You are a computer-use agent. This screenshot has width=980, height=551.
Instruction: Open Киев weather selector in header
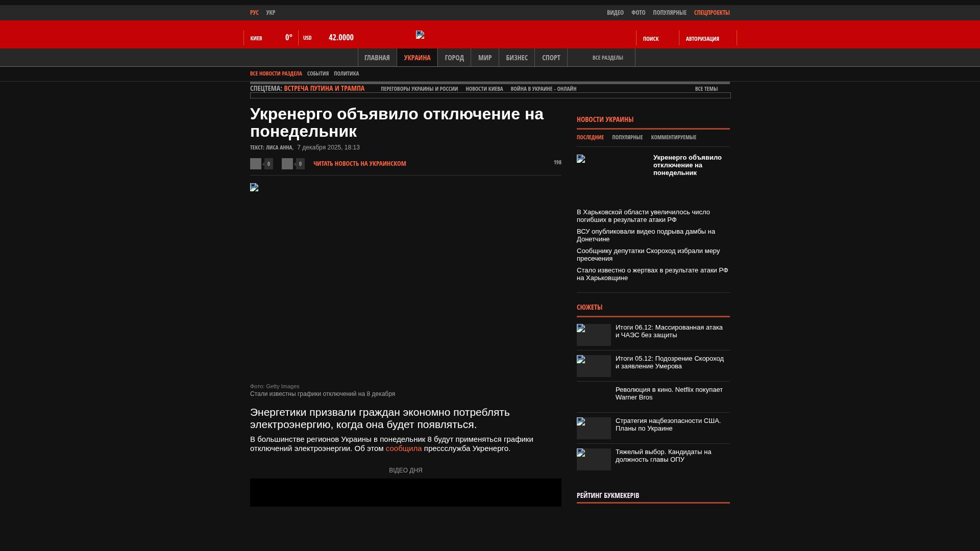(x=256, y=38)
